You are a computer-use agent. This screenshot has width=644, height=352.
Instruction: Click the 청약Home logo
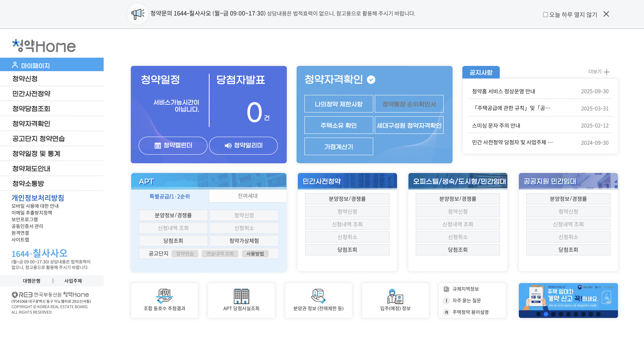[44, 46]
